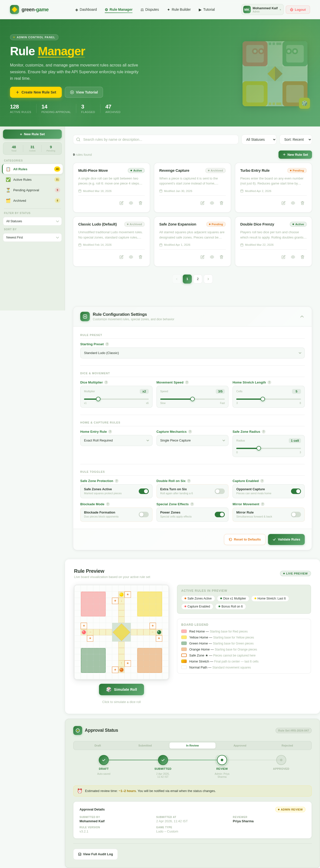Adjust the Movement Speed slider

tap(192, 399)
